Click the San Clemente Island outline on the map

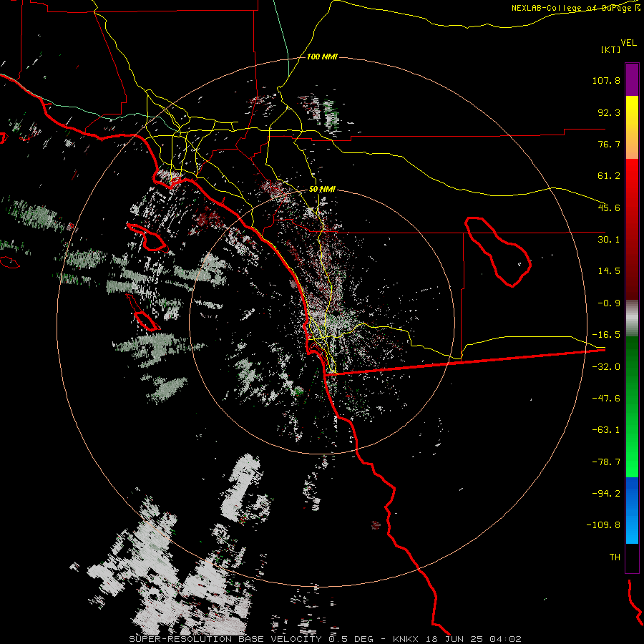coord(144,314)
